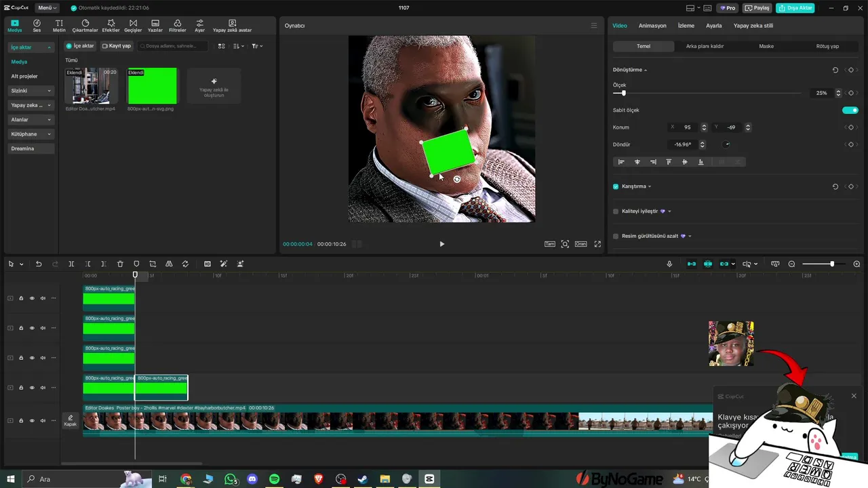This screenshot has height=488, width=868.
Task: Open the media sort order dropdown
Action: (238, 46)
